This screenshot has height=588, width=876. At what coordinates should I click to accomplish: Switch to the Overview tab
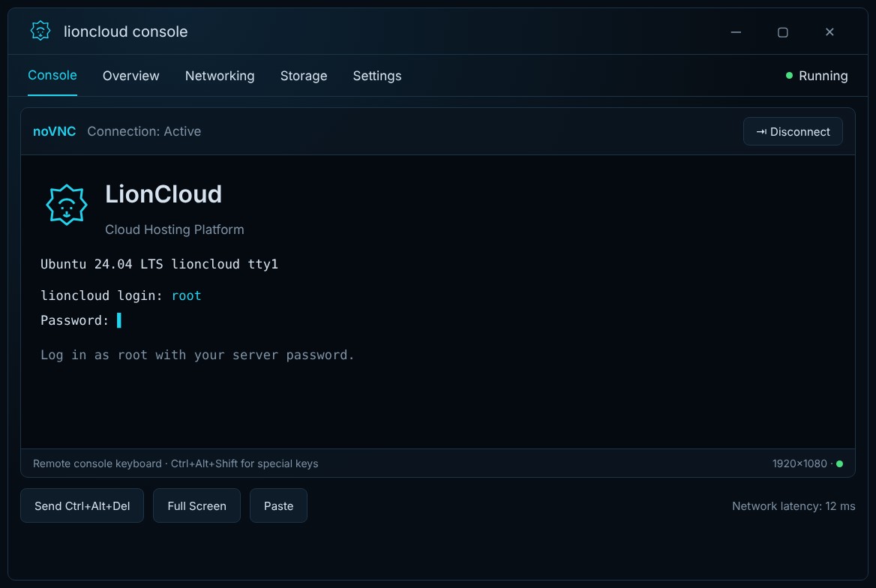[130, 76]
